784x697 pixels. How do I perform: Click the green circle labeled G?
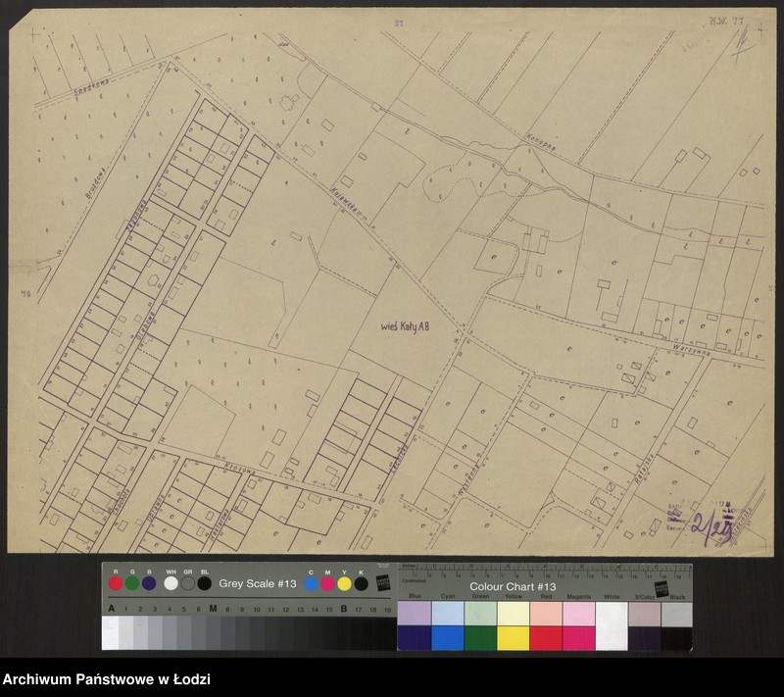click(x=132, y=583)
